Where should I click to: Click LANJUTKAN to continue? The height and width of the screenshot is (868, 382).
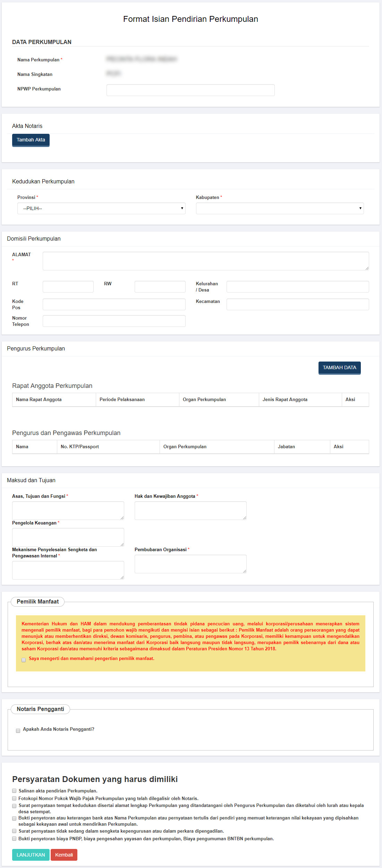click(x=31, y=854)
